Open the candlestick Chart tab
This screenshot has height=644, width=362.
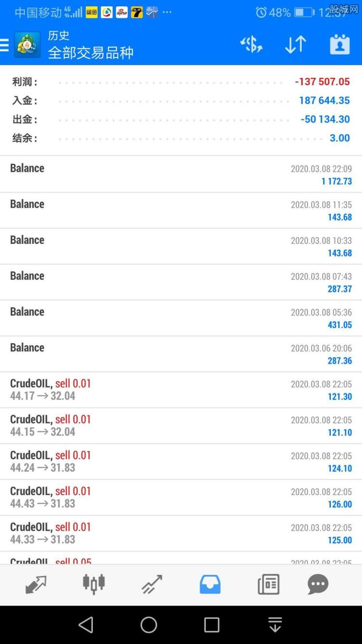click(x=94, y=584)
